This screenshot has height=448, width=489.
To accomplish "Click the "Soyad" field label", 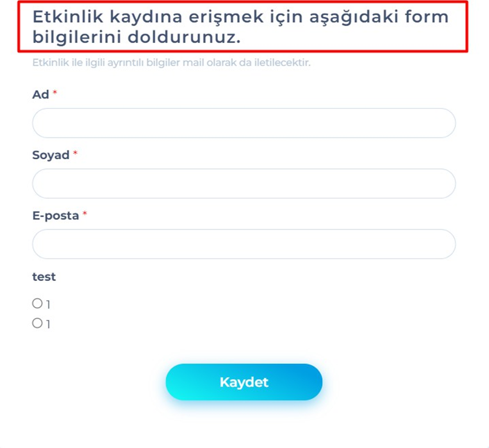I will pos(51,155).
